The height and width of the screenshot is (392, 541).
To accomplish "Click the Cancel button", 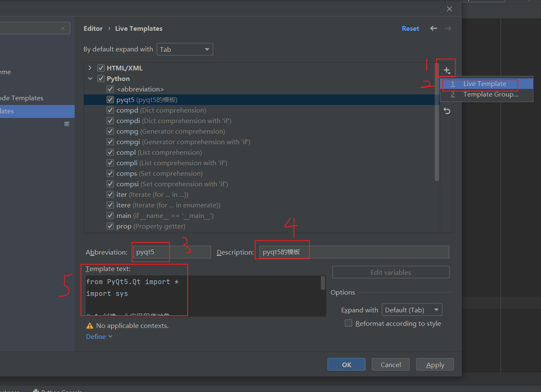I will pos(391,365).
